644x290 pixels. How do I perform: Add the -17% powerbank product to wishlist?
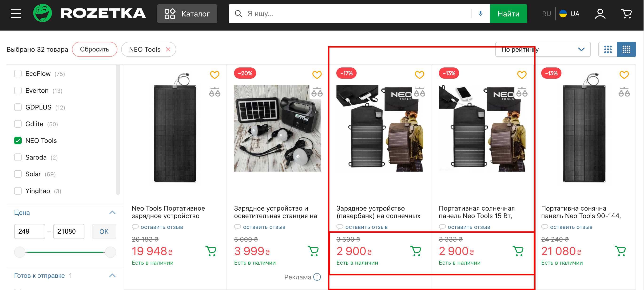pyautogui.click(x=419, y=75)
